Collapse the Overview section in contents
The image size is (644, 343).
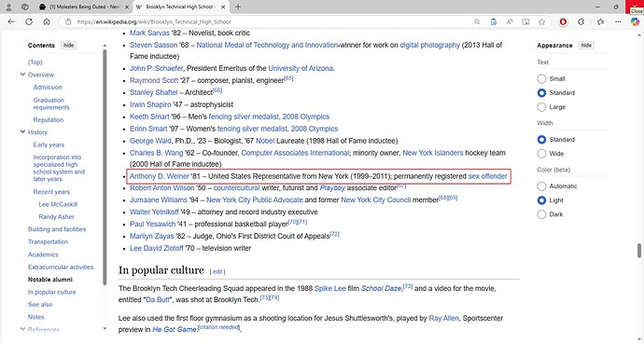22,75
